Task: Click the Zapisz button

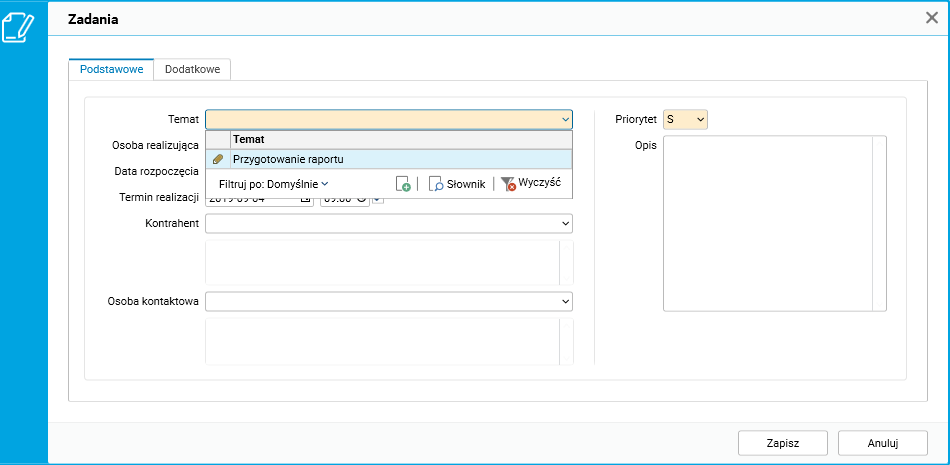Action: (782, 443)
